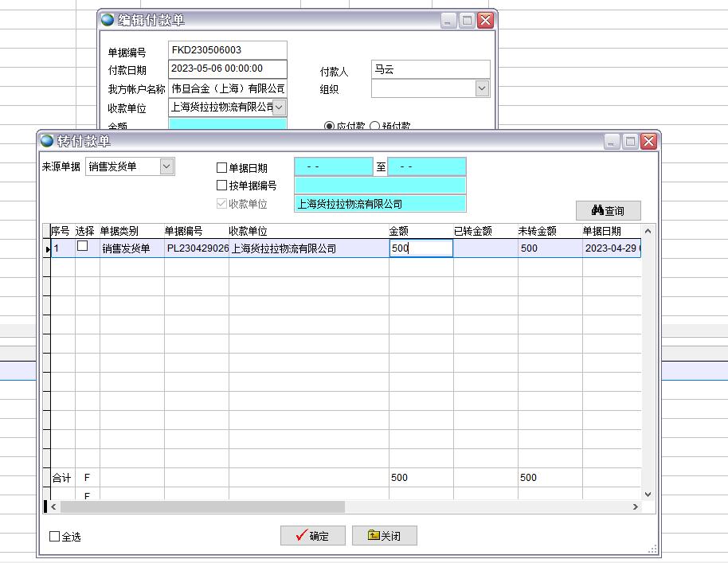The height and width of the screenshot is (563, 728).
Task: Click the 查询 search button with binoculars
Action: 608,210
